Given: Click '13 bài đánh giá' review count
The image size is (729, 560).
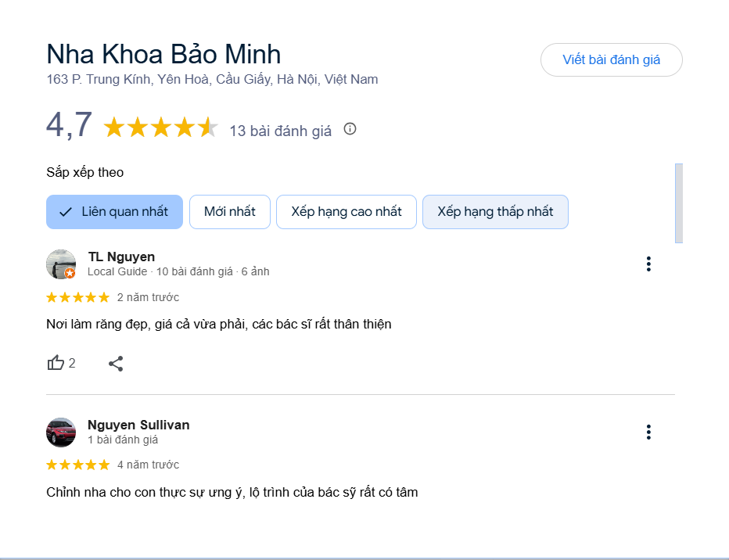Looking at the screenshot, I should 280,131.
